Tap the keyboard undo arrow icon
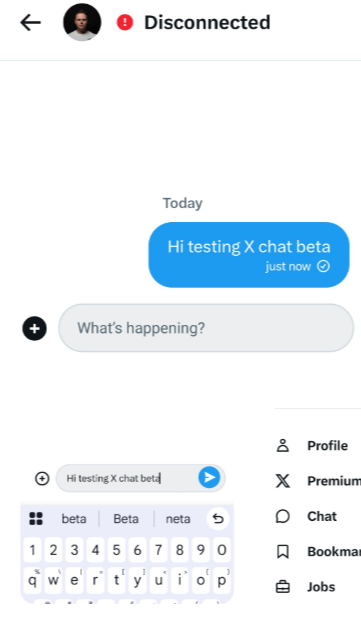This screenshot has height=618, width=361. [x=218, y=519]
